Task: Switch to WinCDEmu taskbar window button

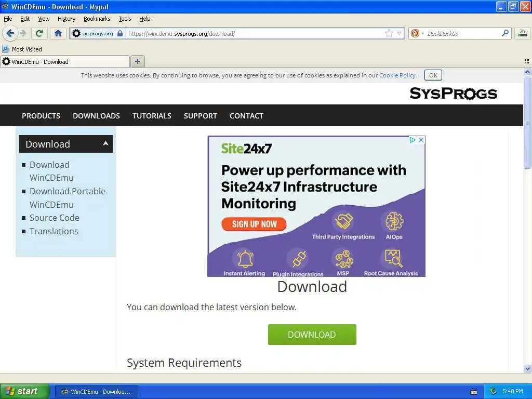Action: (x=96, y=392)
